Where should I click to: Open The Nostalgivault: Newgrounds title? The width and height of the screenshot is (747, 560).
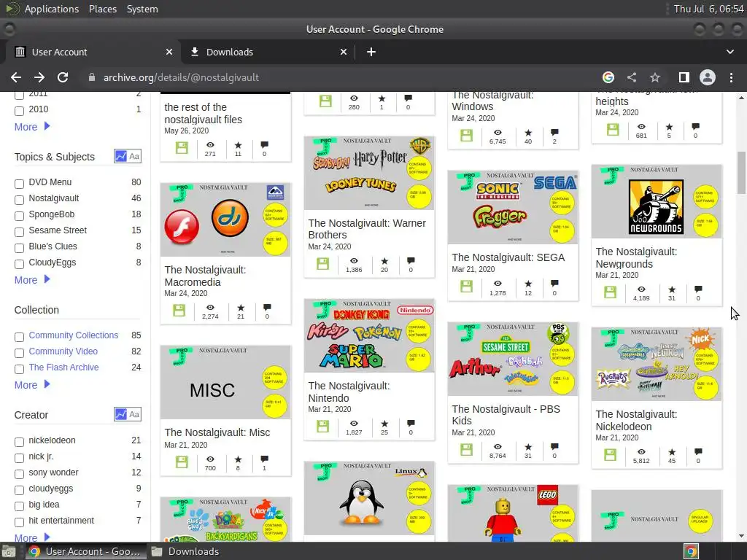coord(636,257)
